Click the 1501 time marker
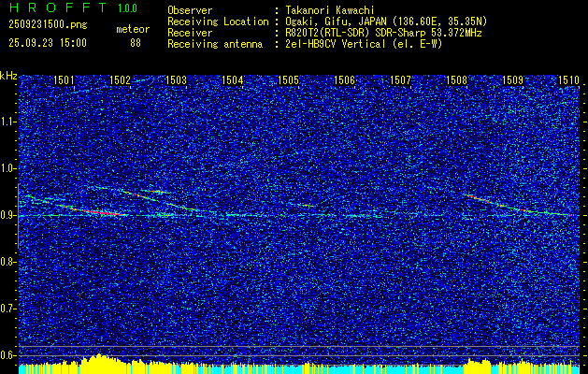Viewport: 588px width, 374px height. point(64,80)
